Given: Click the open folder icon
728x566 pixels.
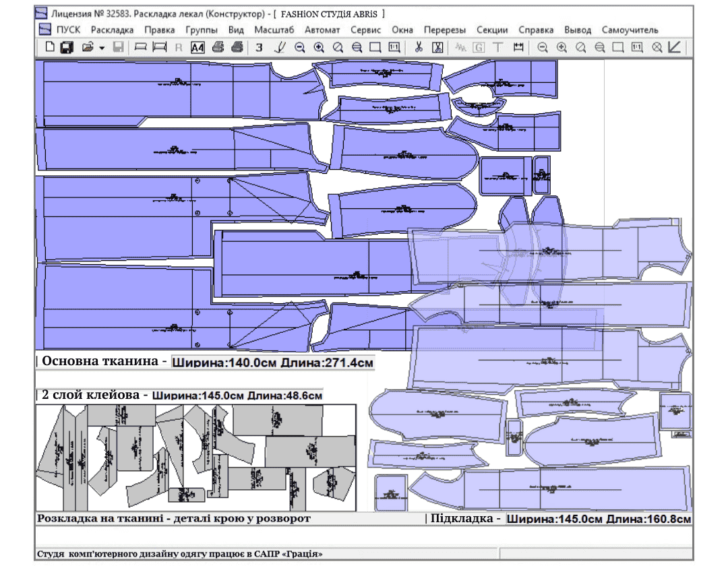Looking at the screenshot, I should 87,48.
